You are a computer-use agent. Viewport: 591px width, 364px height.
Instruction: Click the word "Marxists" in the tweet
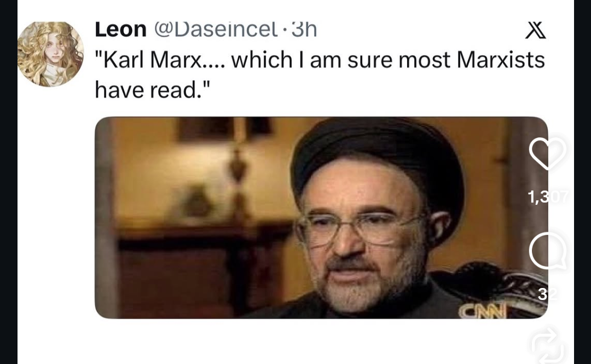pos(501,60)
